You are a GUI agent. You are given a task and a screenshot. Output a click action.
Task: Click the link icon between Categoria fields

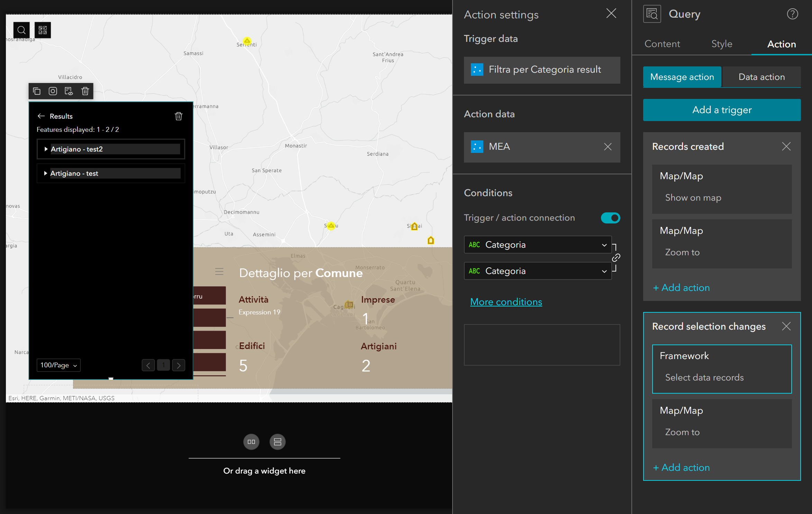tap(616, 258)
